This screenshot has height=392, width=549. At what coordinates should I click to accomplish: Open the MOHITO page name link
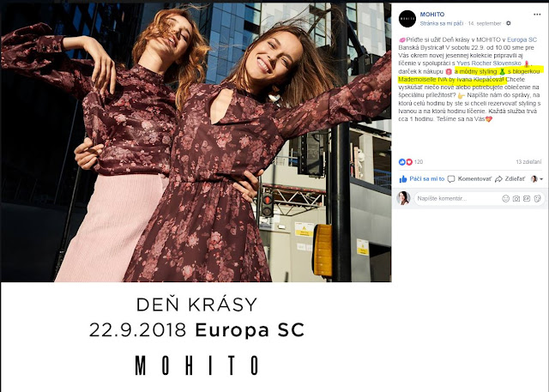[432, 15]
